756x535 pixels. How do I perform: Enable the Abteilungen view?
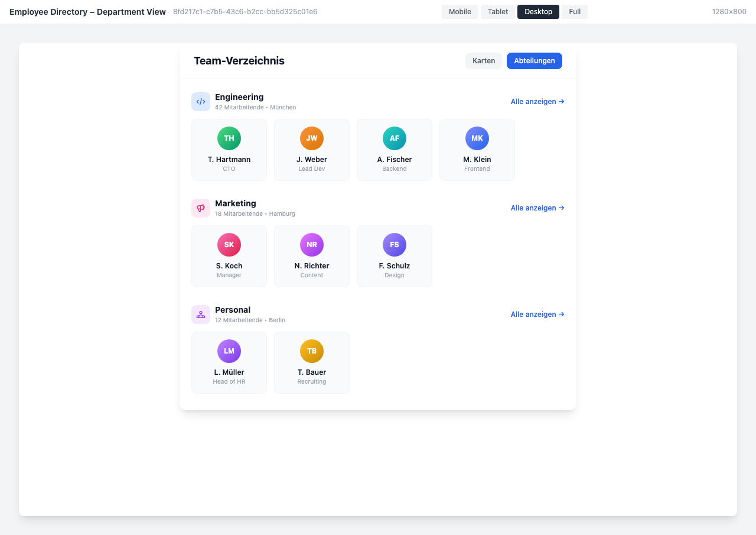pos(534,60)
